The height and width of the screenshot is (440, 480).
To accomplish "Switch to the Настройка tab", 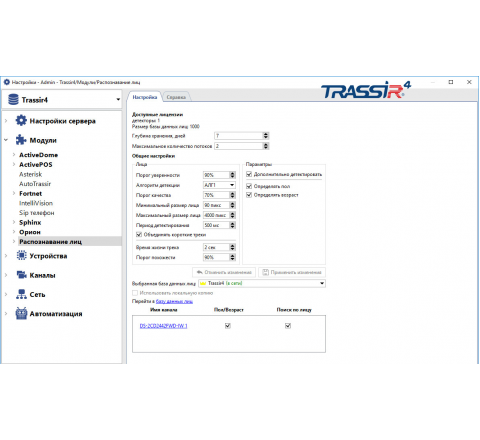I will pos(145,97).
